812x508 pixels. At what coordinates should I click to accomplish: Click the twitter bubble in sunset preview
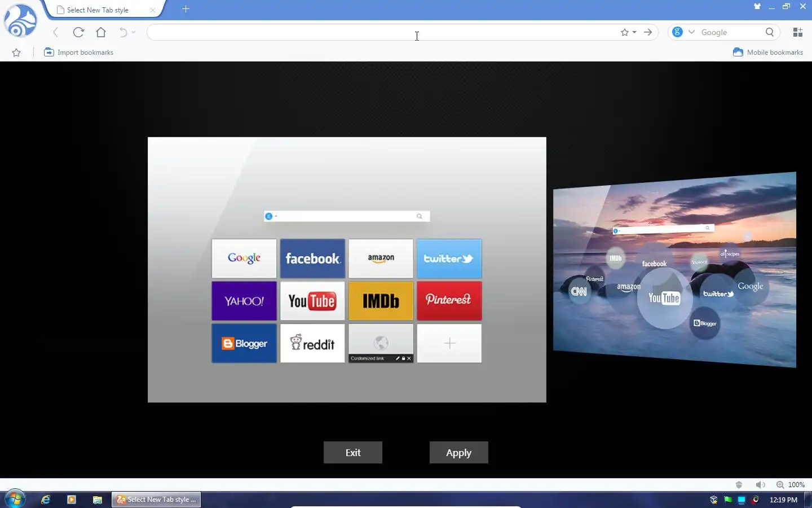click(718, 294)
